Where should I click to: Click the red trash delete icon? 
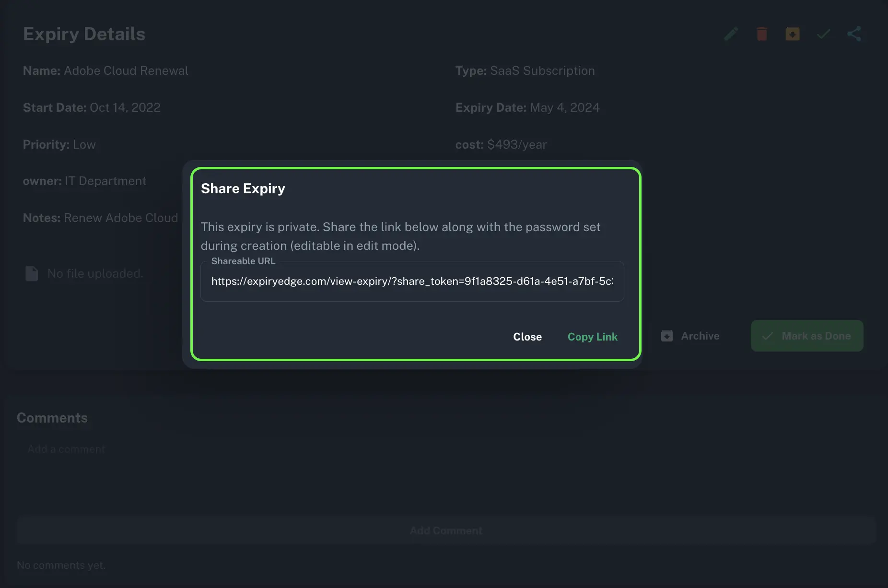tap(761, 34)
